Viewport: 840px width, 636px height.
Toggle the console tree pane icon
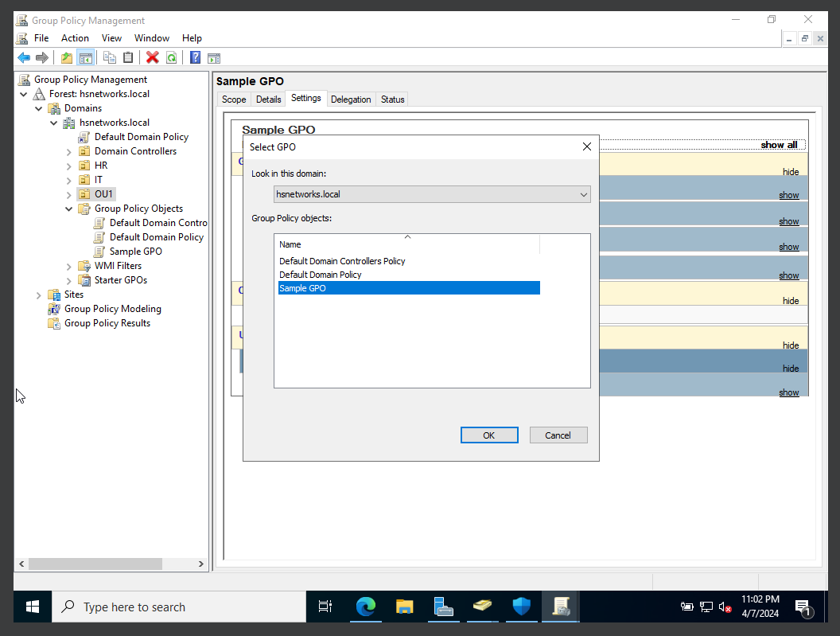[x=85, y=57]
